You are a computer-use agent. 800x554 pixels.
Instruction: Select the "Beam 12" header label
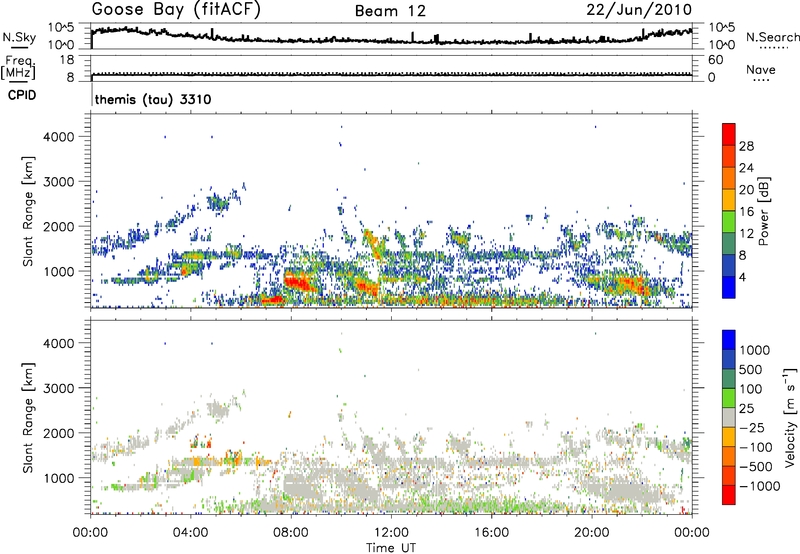pos(390,11)
